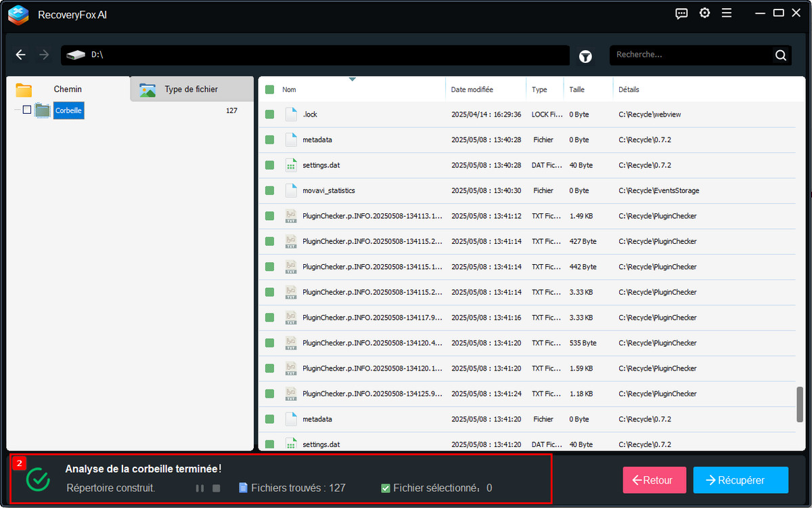Open the feedback chat icon
This screenshot has width=812, height=508.
point(681,14)
